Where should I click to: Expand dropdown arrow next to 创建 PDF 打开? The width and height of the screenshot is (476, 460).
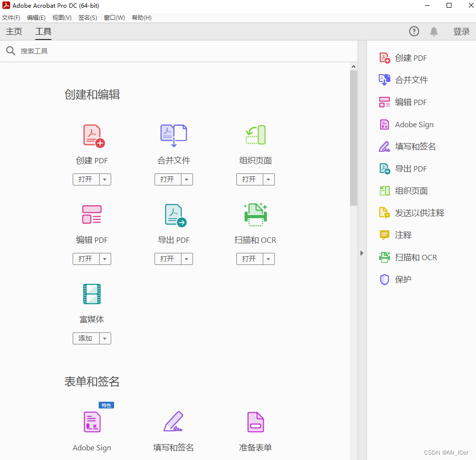click(x=105, y=180)
